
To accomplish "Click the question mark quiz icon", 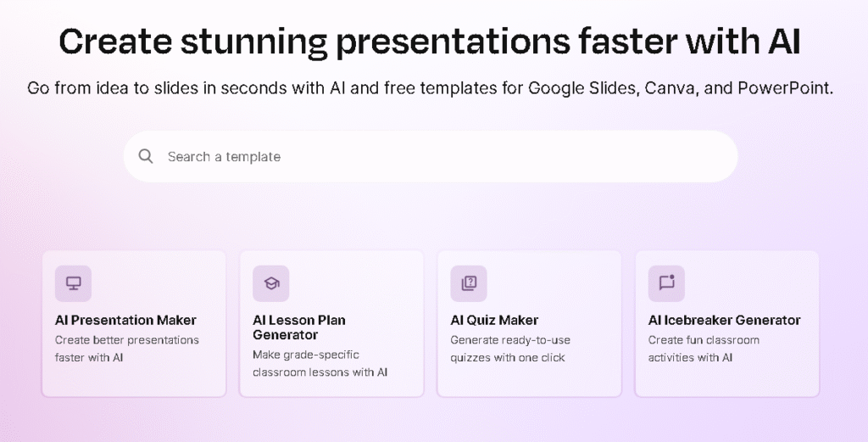I will point(469,283).
